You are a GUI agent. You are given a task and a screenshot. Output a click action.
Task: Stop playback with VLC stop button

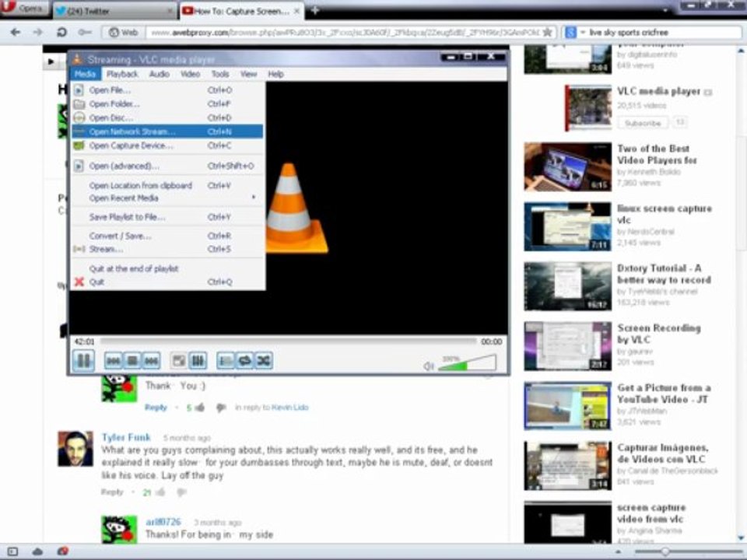132,361
